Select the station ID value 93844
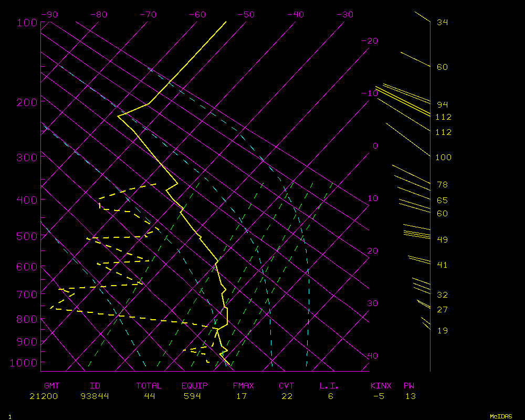 click(x=95, y=396)
